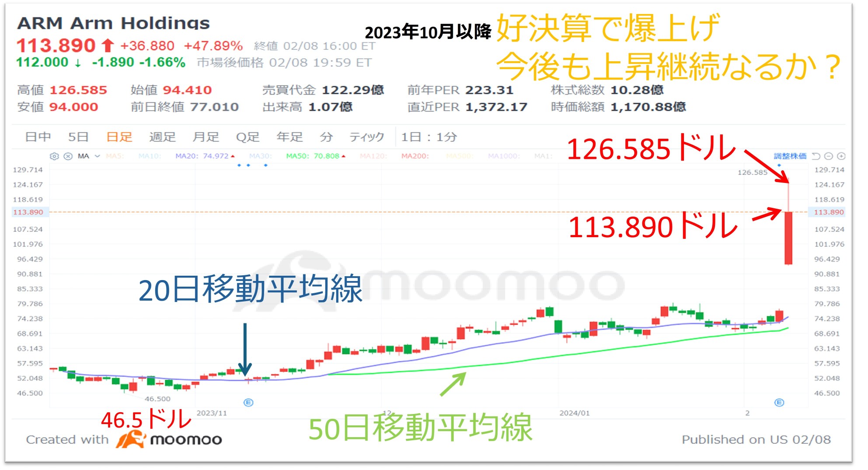Click the February earnings E marker
This screenshot has width=868, height=470.
[779, 403]
